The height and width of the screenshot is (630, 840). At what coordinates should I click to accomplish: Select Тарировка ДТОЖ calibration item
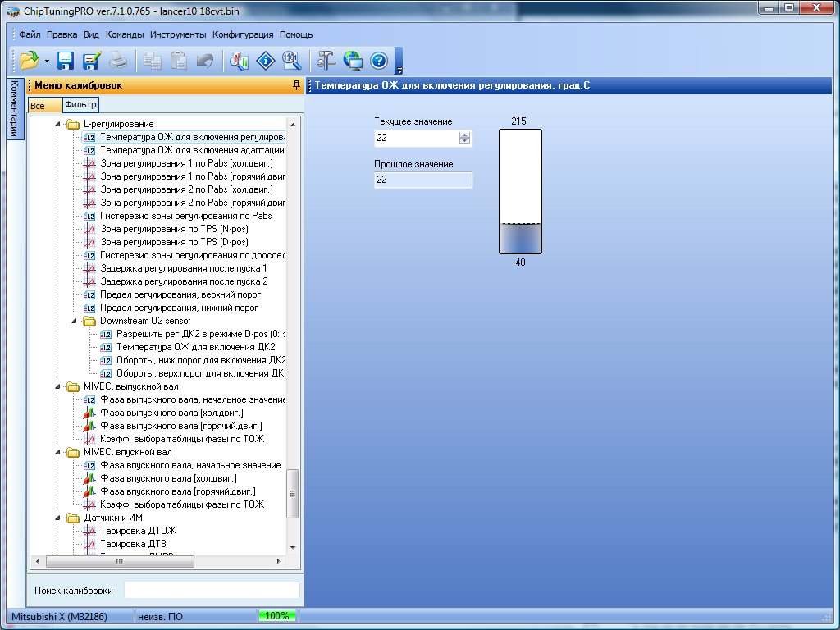click(138, 531)
